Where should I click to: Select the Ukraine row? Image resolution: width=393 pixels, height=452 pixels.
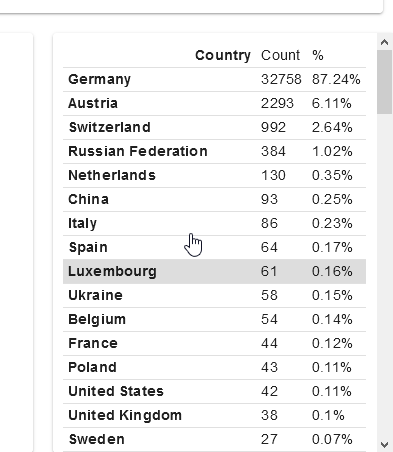(x=214, y=296)
